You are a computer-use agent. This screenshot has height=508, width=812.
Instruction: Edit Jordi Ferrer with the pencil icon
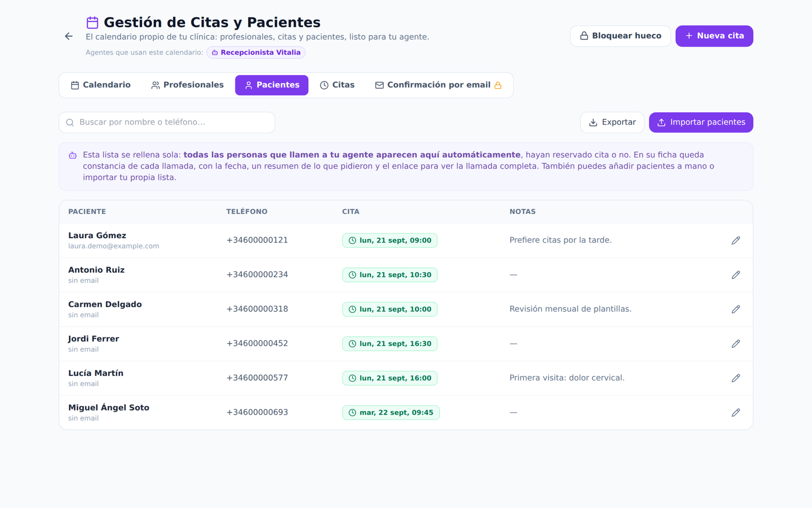pyautogui.click(x=736, y=344)
